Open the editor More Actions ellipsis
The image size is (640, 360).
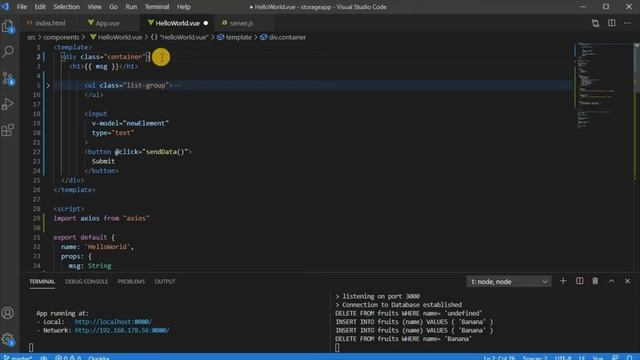627,23
